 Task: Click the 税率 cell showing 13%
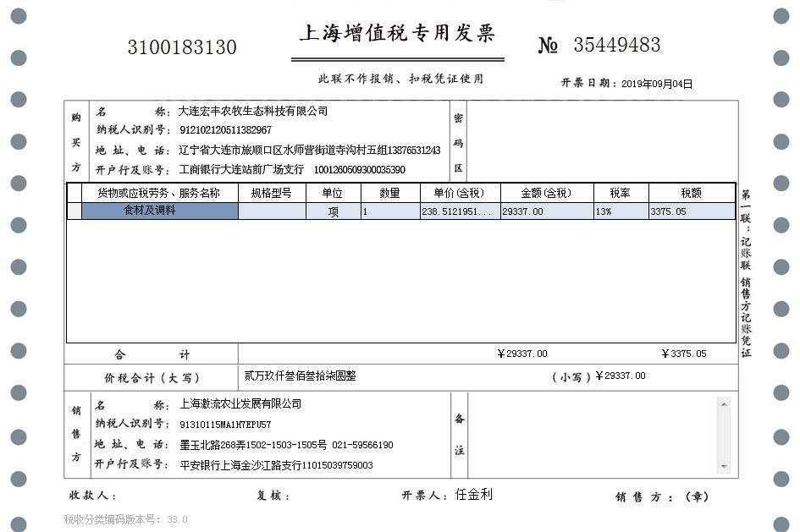pos(621,211)
